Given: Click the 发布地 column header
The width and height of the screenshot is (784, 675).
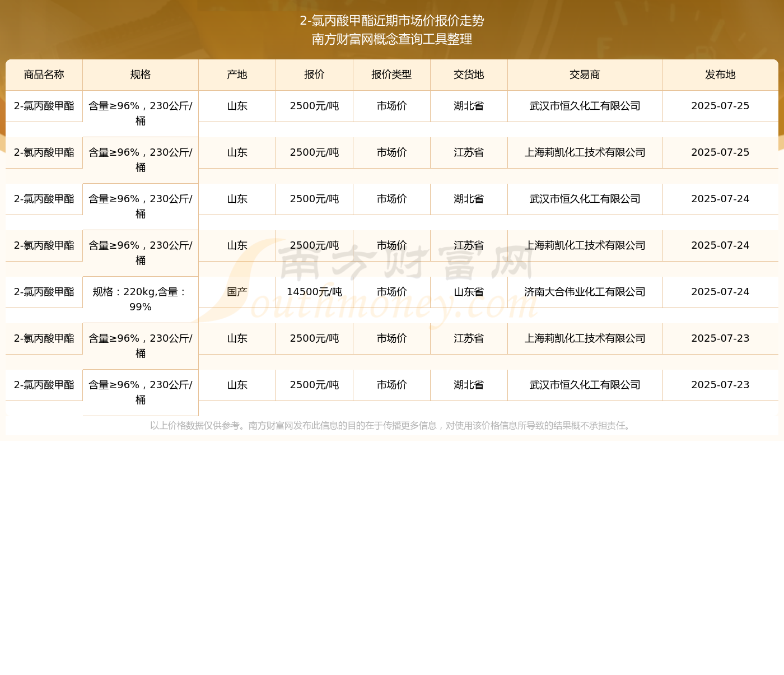Looking at the screenshot, I should [720, 75].
